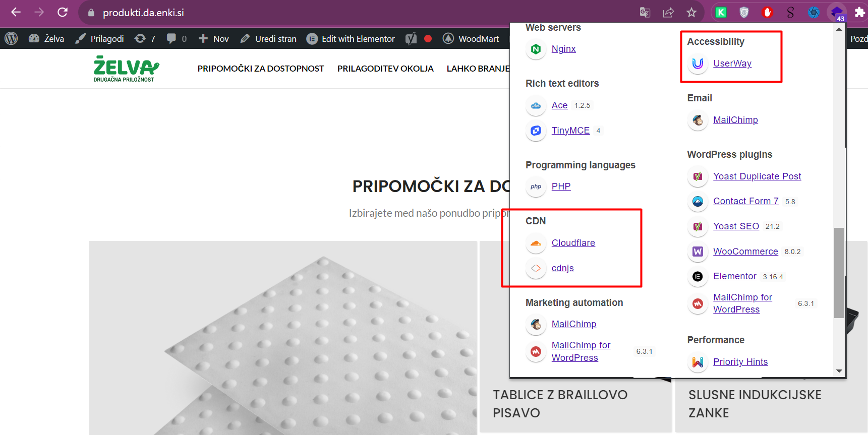The image size is (868, 435).
Task: Open the green K extension icon
Action: coord(721,13)
